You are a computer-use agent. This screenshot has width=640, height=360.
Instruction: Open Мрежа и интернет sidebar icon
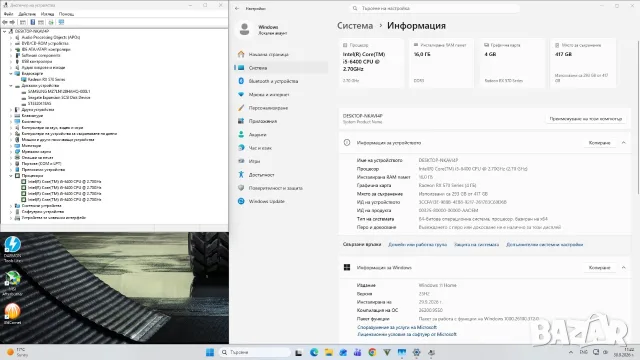[x=241, y=94]
